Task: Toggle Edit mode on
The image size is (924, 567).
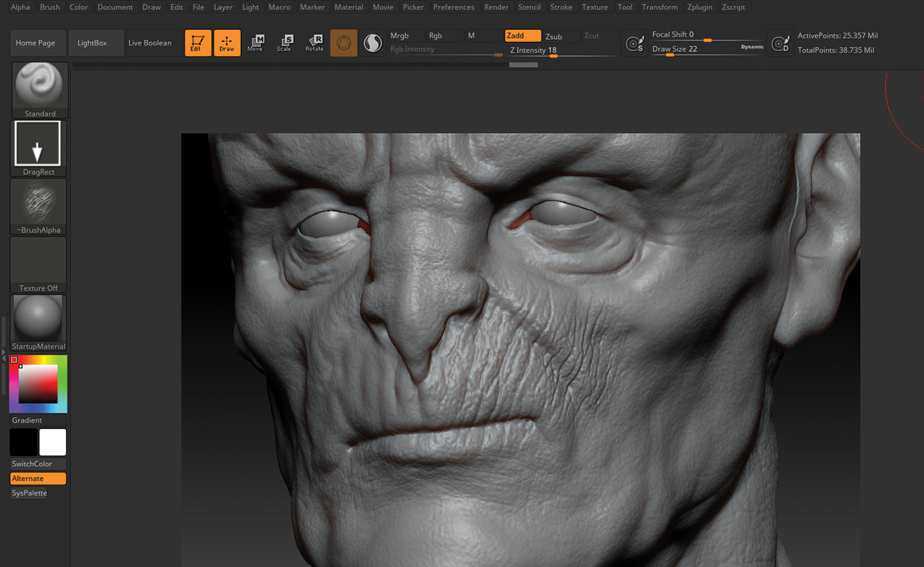Action: coord(198,43)
